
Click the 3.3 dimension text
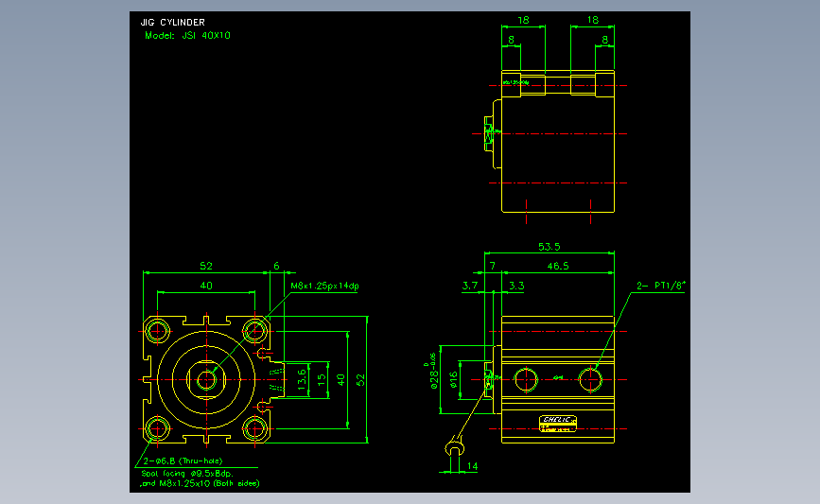tap(516, 286)
